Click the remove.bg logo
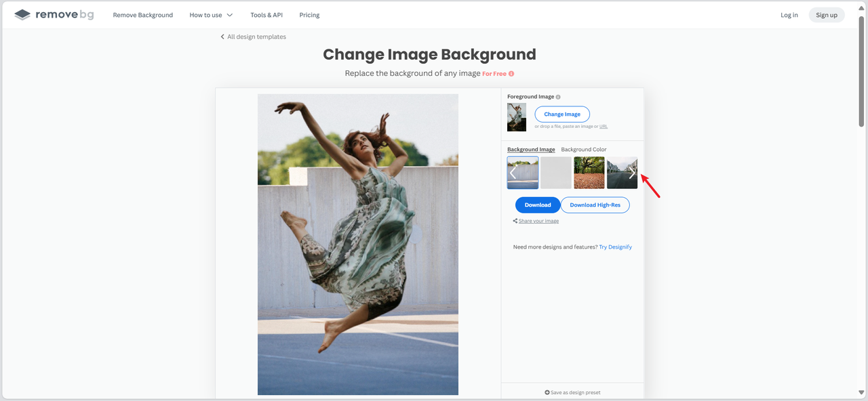This screenshot has width=868, height=401. click(55, 14)
